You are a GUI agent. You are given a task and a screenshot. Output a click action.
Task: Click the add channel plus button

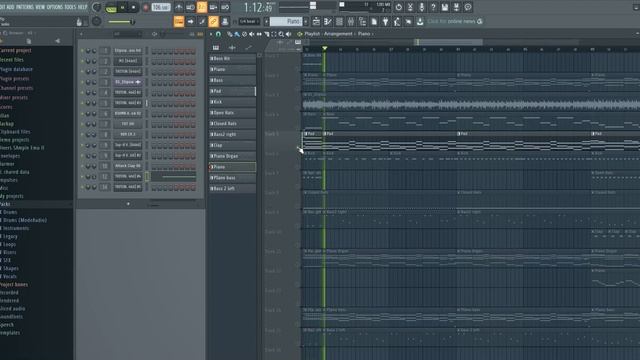[x=128, y=204]
